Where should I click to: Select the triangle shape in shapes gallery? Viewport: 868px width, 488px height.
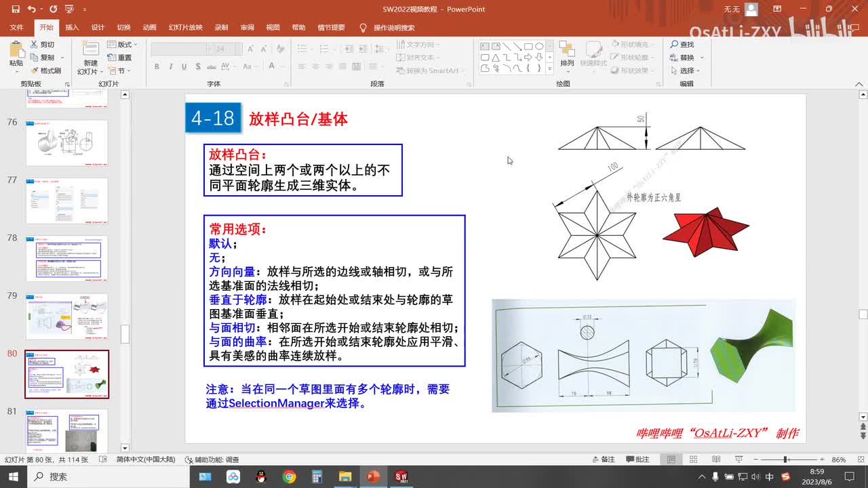496,58
